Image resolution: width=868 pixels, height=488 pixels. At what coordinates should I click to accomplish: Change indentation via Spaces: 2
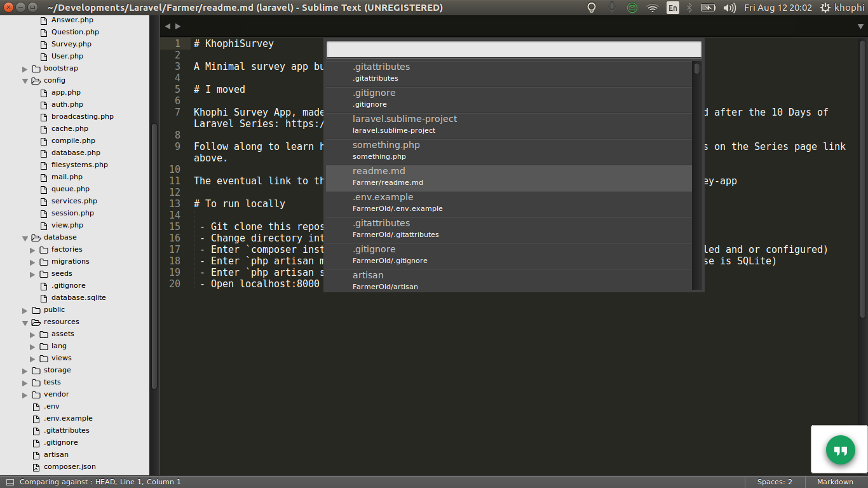pos(775,482)
